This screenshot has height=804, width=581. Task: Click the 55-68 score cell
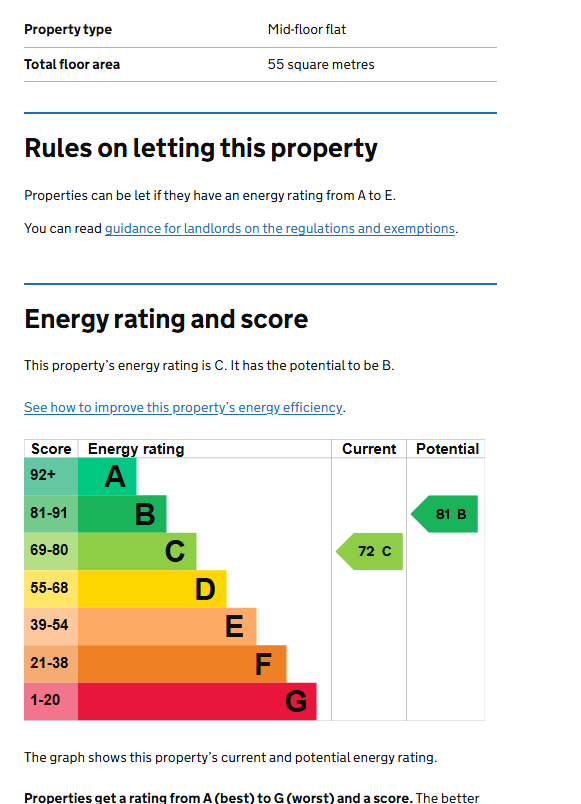[51, 589]
